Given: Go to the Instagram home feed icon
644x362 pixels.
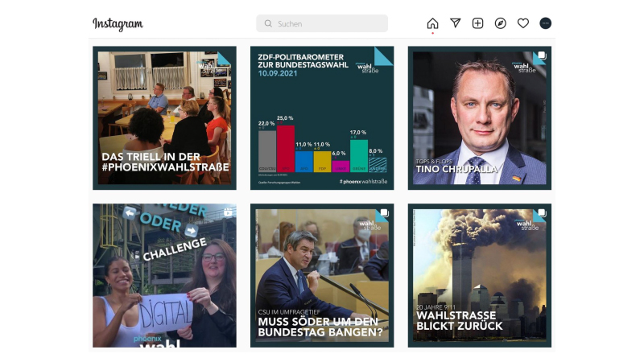Looking at the screenshot, I should click(432, 23).
